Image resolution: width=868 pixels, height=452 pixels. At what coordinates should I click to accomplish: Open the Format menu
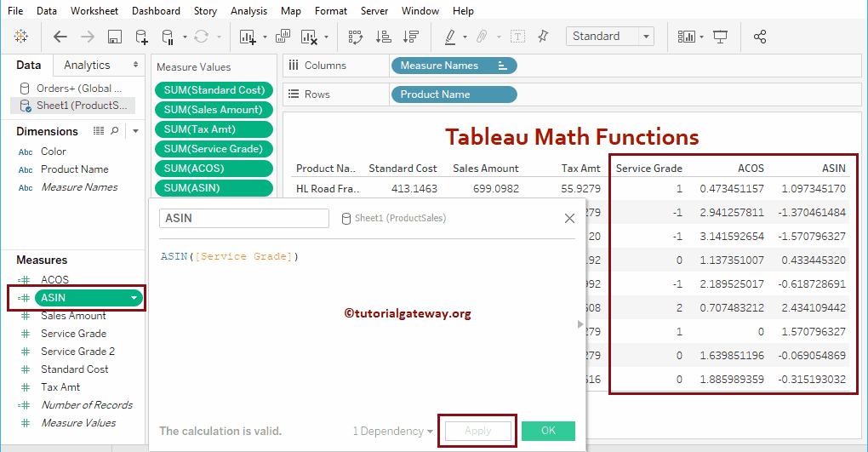coord(330,11)
